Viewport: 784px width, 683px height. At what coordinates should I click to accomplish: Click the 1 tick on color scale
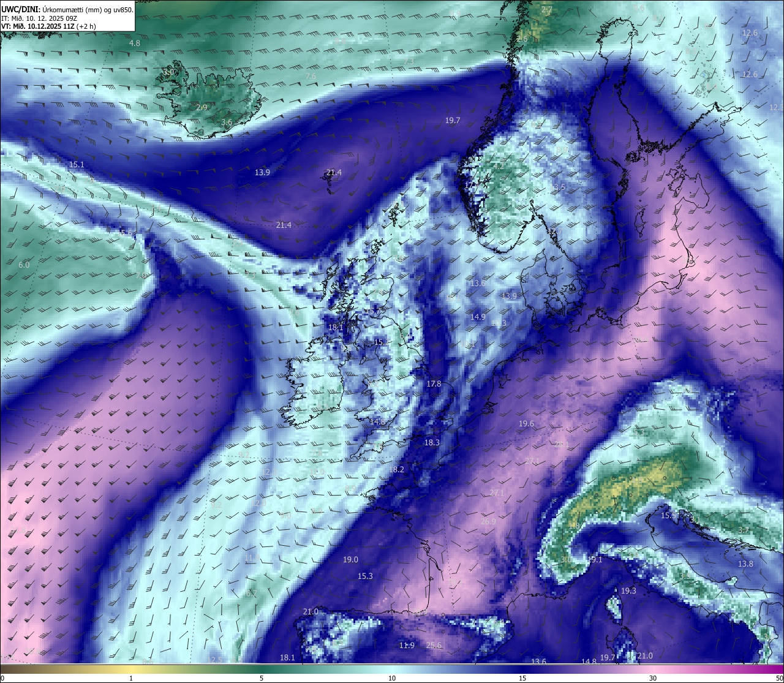pyautogui.click(x=131, y=678)
